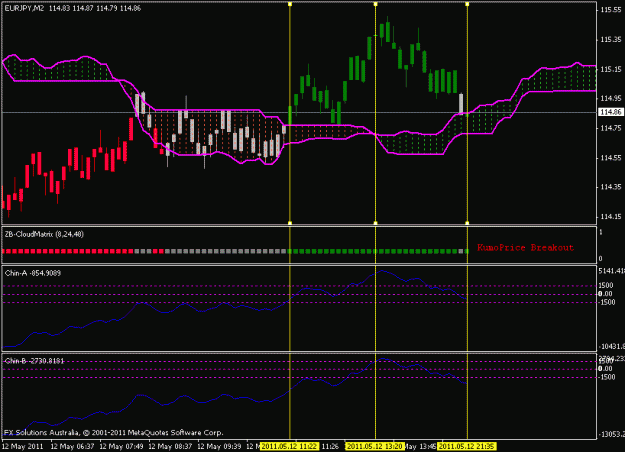Click the current price label 114.86

pos(611,112)
